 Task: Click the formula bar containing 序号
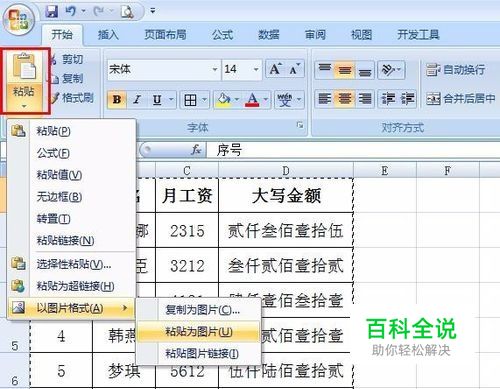point(353,150)
